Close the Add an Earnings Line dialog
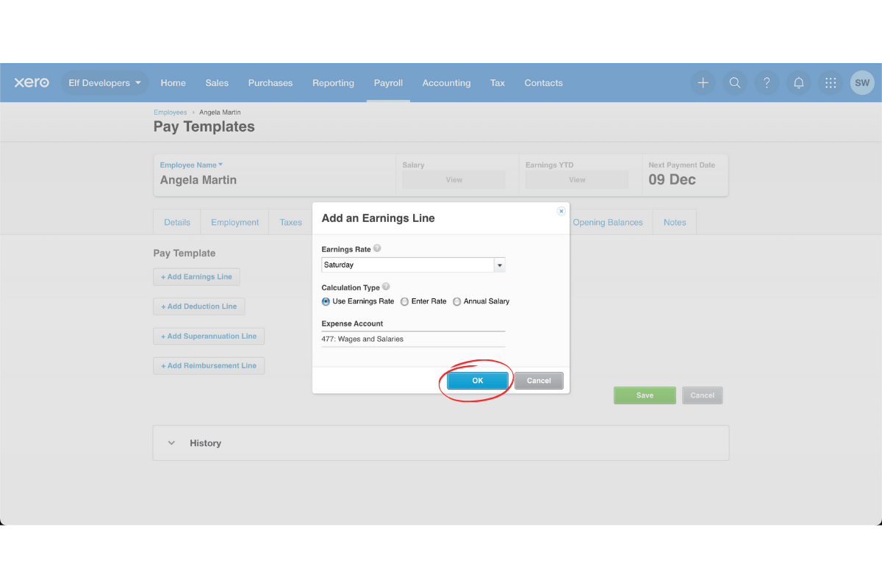Screen dimensions: 882x588 561,211
